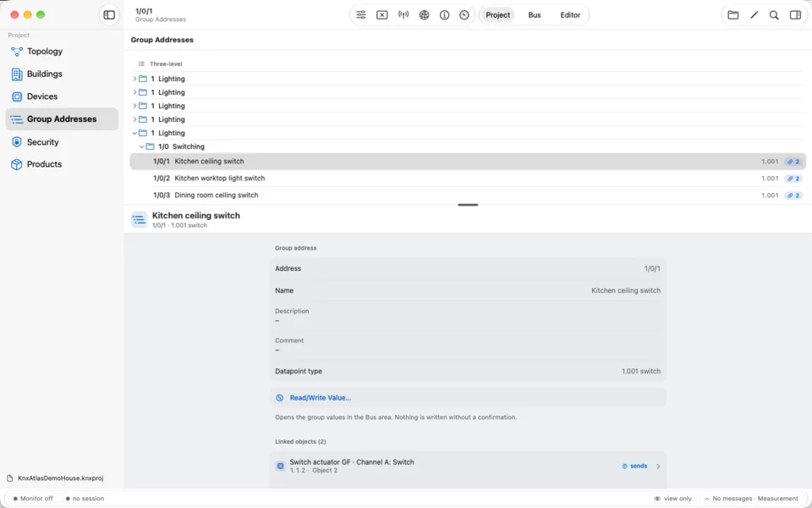Click KnxAtlasDemoHouse.knxproj file in sidebar
This screenshot has height=508, width=812.
[56, 478]
